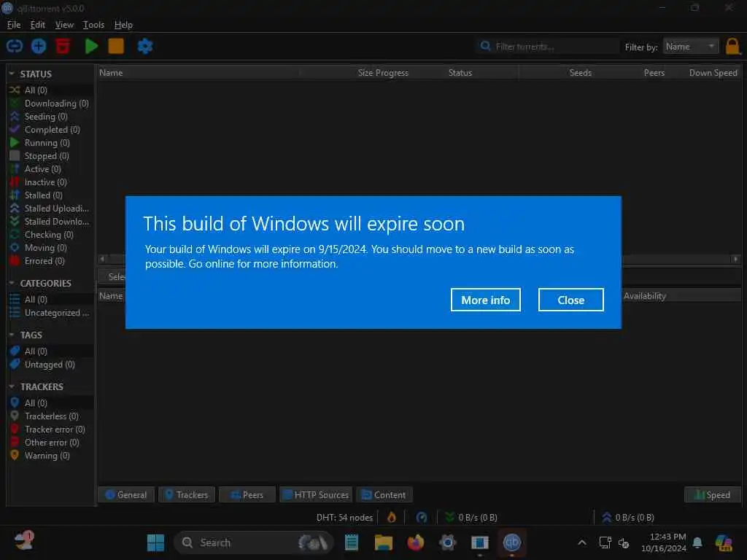Image resolution: width=747 pixels, height=560 pixels.
Task: Open File Explorer from the taskbar
Action: (x=384, y=542)
